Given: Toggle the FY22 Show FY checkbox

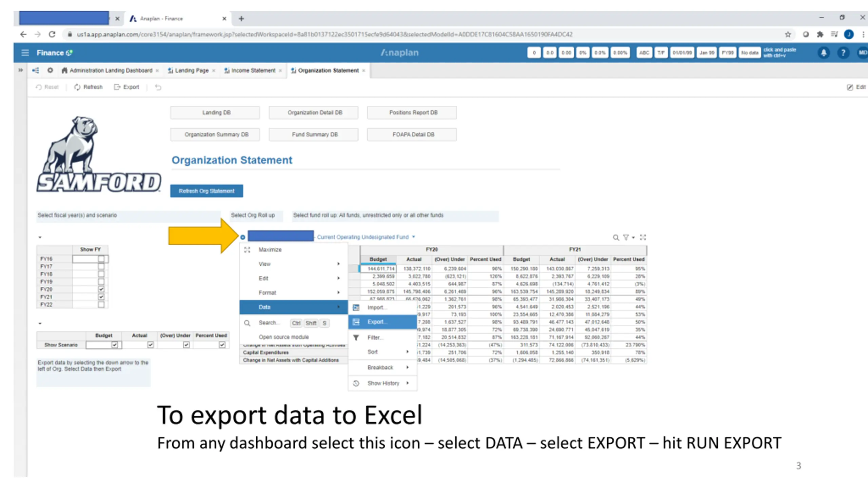Looking at the screenshot, I should click(101, 305).
